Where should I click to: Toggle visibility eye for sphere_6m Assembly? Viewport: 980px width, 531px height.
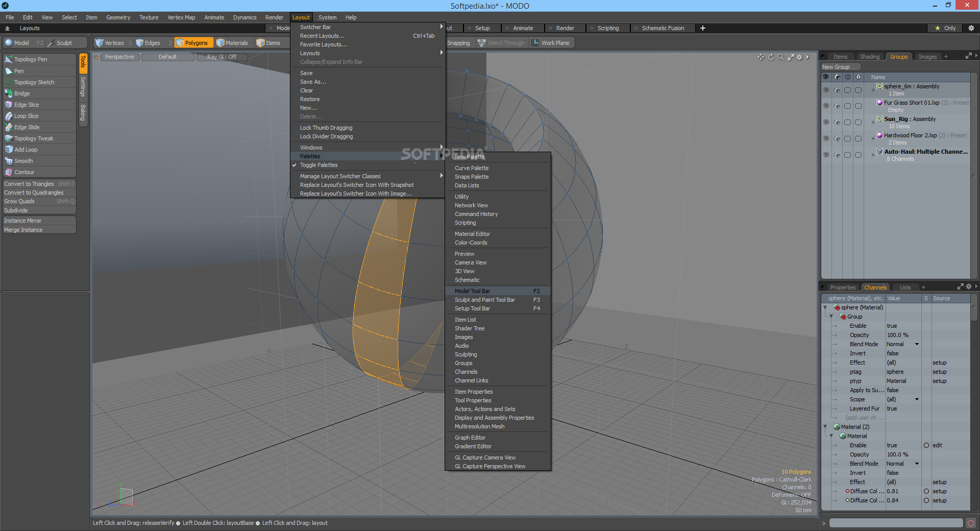click(825, 90)
